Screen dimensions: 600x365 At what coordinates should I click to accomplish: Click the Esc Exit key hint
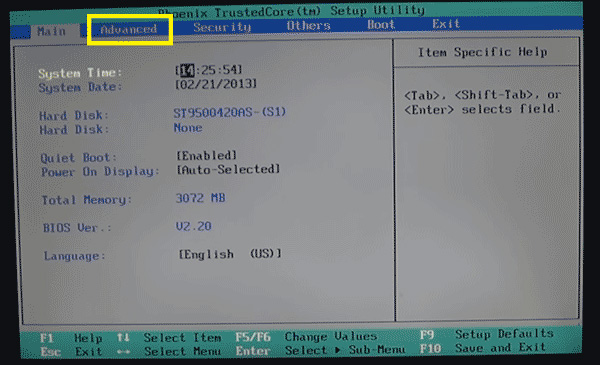71,352
